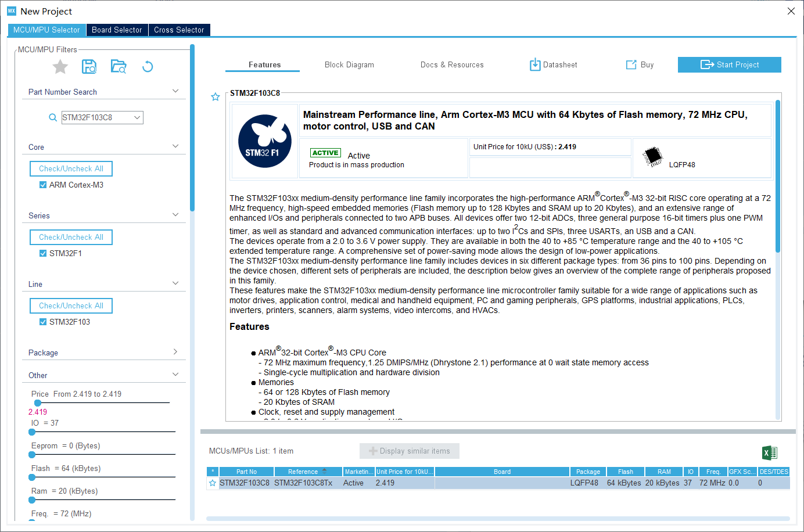
Task: Toggle ARM Cortex-M3 core checkbox
Action: (43, 185)
